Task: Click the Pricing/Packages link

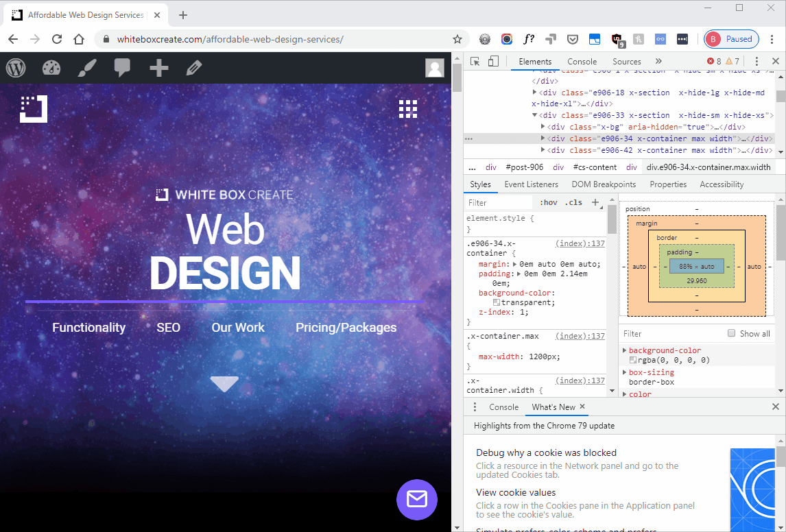Action: tap(346, 328)
